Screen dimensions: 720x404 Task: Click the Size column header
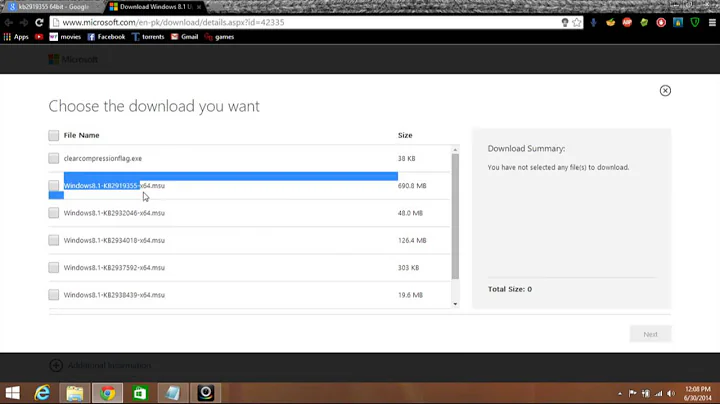[x=405, y=135]
